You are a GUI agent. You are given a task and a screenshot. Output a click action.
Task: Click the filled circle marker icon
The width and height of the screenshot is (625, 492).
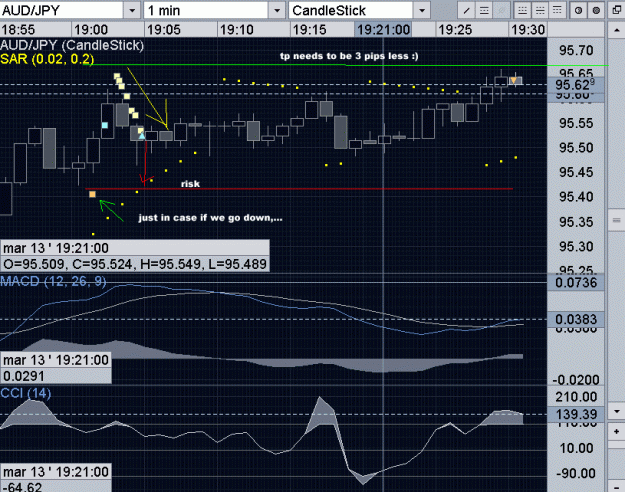(596, 11)
